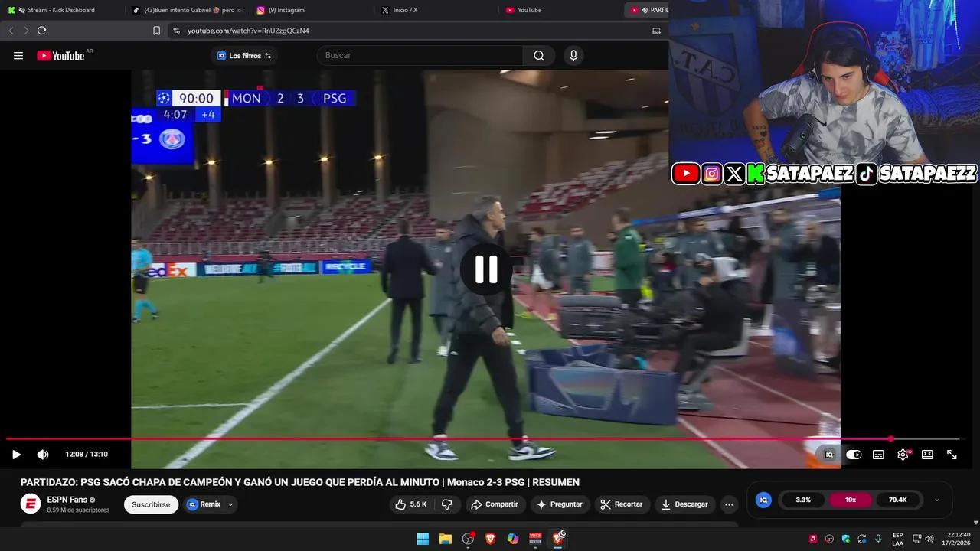The width and height of the screenshot is (980, 551).
Task: Open clock showing 22:12:40
Action: pos(956,539)
